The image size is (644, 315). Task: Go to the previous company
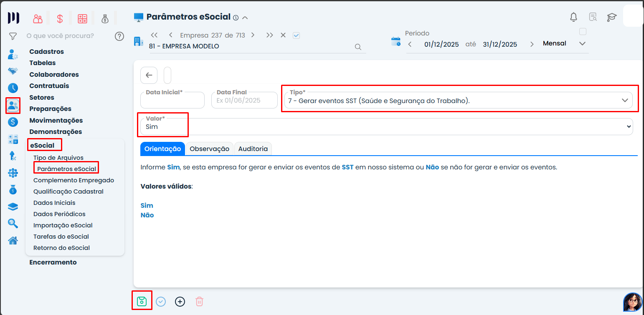click(x=170, y=35)
